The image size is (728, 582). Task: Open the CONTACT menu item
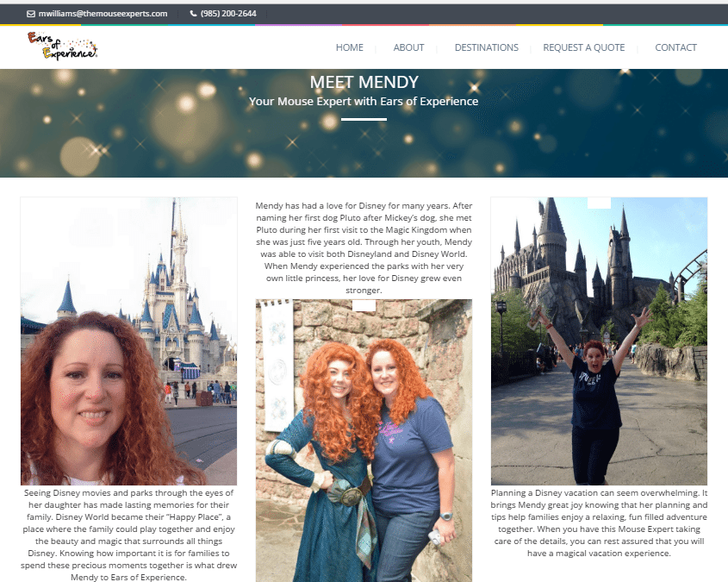675,47
